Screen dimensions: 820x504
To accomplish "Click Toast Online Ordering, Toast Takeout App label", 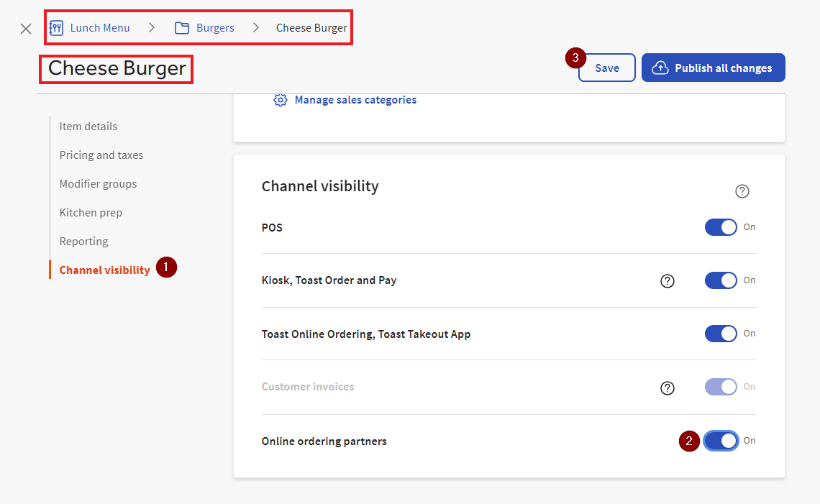I will click(x=366, y=334).
